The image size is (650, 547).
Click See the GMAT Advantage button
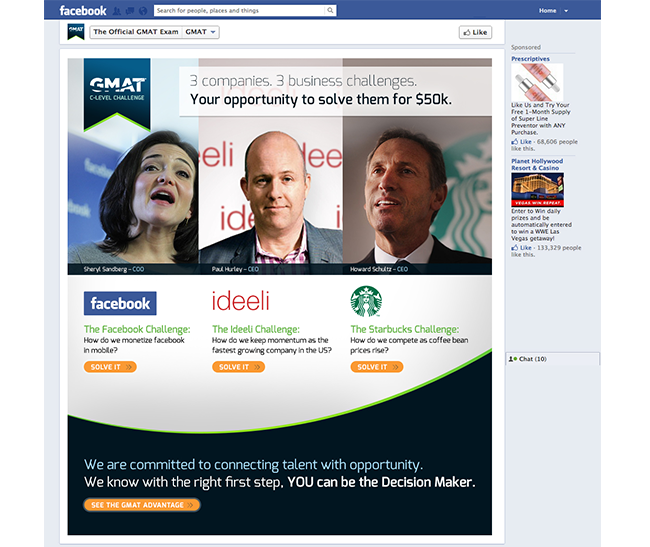[x=142, y=505]
